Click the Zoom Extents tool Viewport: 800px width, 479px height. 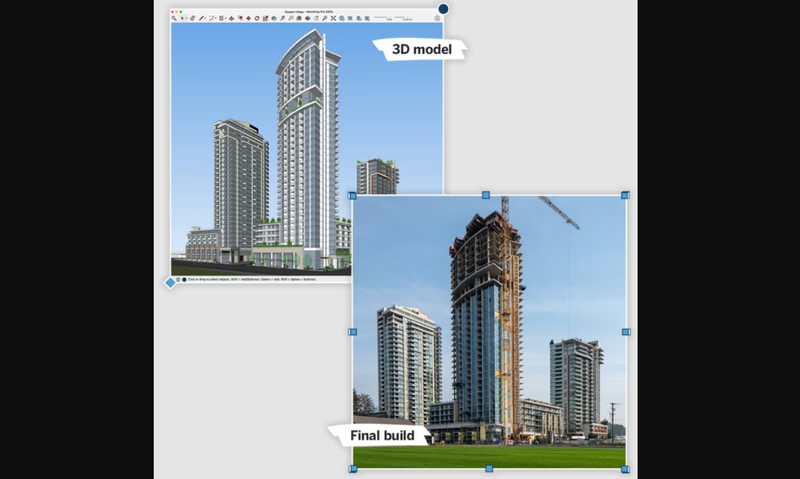[x=333, y=18]
